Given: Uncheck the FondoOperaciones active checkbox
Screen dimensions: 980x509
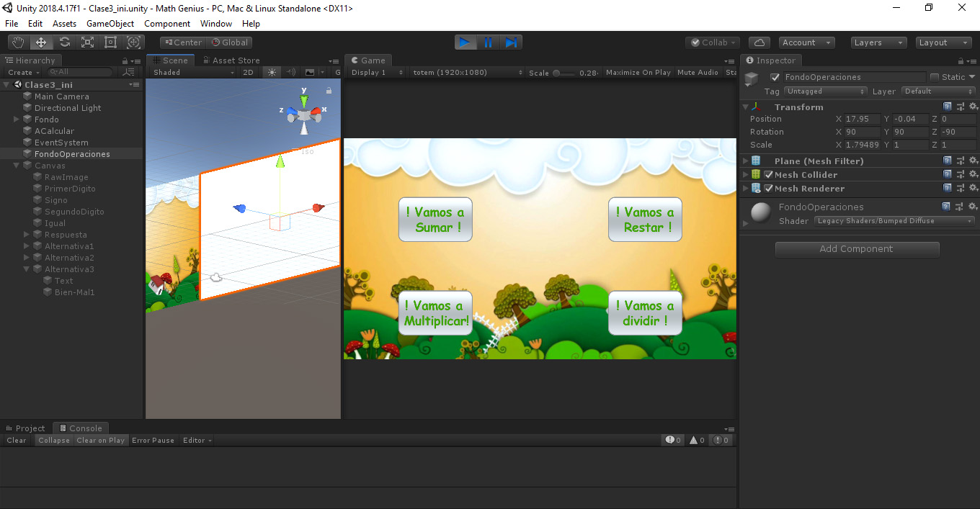Looking at the screenshot, I should click(775, 77).
